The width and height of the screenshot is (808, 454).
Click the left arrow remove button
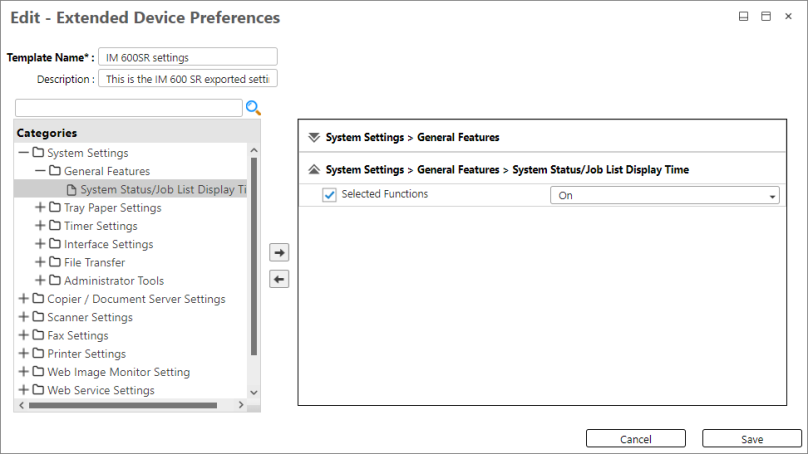coord(280,279)
